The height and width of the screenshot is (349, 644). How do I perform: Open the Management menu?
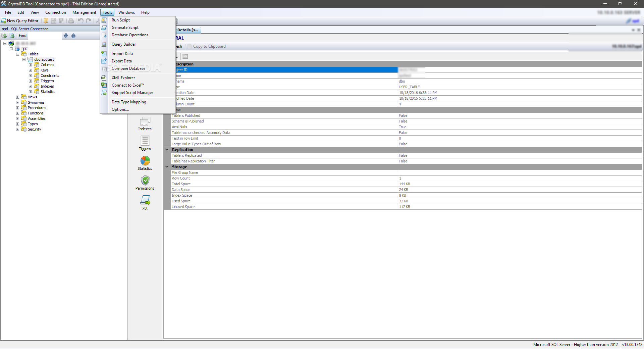[x=84, y=12]
